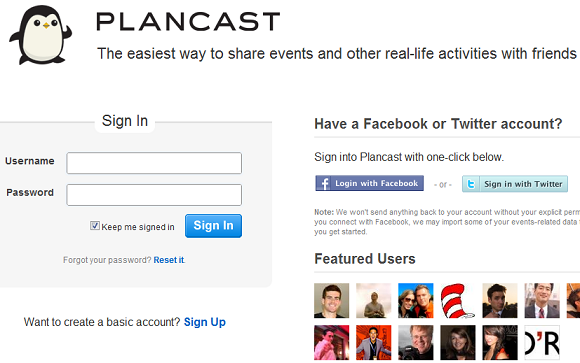Viewport: 580px width, 363px height.
Task: Click the blue Sign In button
Action: [x=213, y=226]
